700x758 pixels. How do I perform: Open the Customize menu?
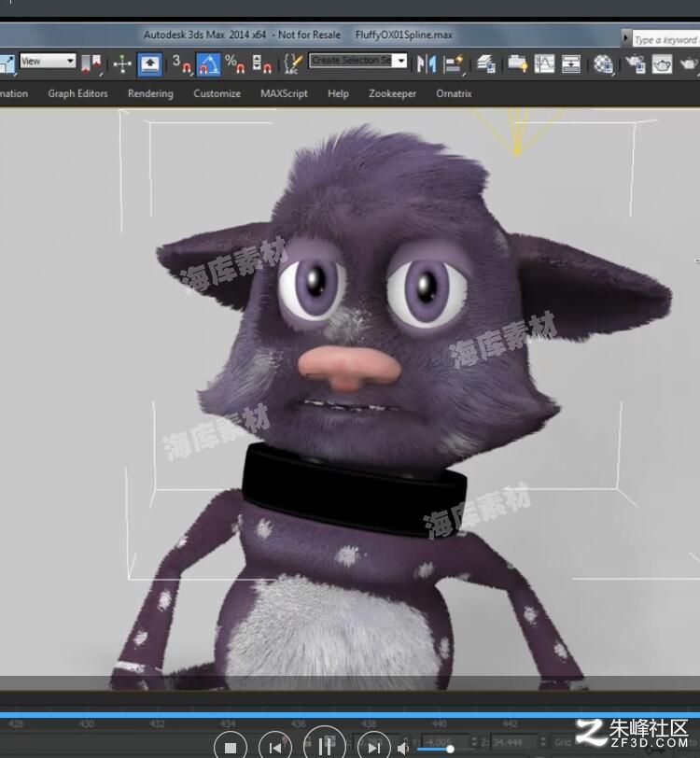tap(217, 93)
